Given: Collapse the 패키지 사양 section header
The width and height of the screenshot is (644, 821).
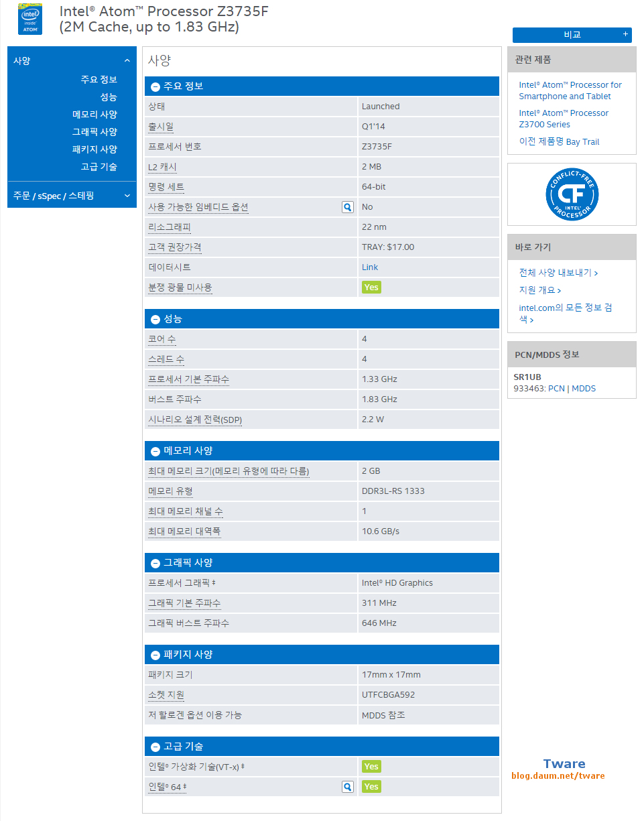Looking at the screenshot, I should (322, 655).
